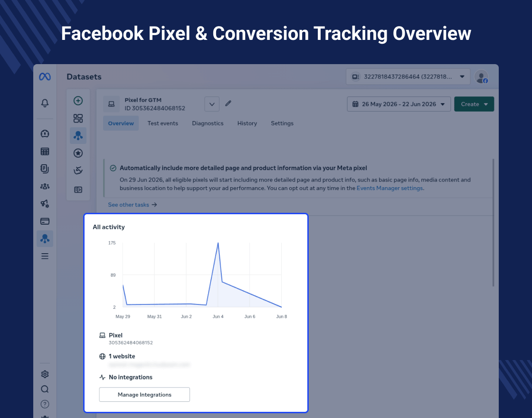
Task: Open Custom conversions star icon
Action: [x=78, y=153]
